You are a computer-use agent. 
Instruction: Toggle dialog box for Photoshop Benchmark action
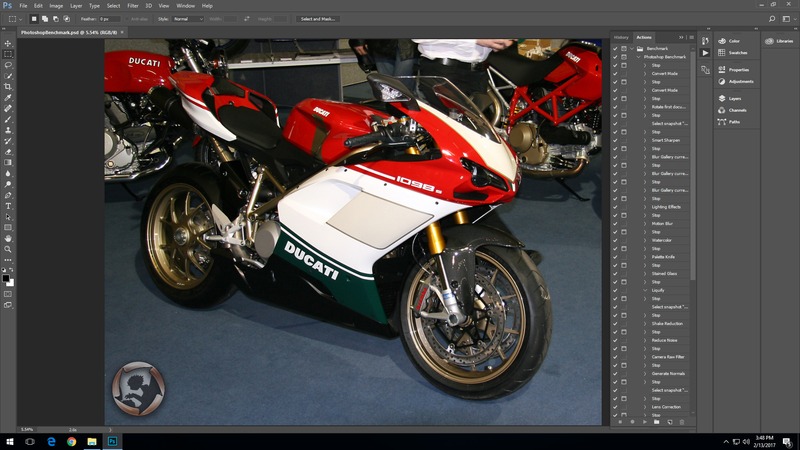624,57
